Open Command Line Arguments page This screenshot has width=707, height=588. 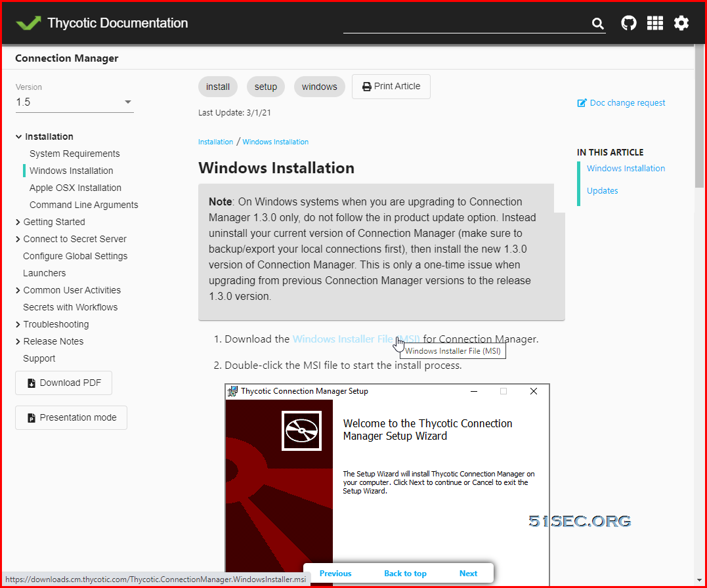(84, 205)
